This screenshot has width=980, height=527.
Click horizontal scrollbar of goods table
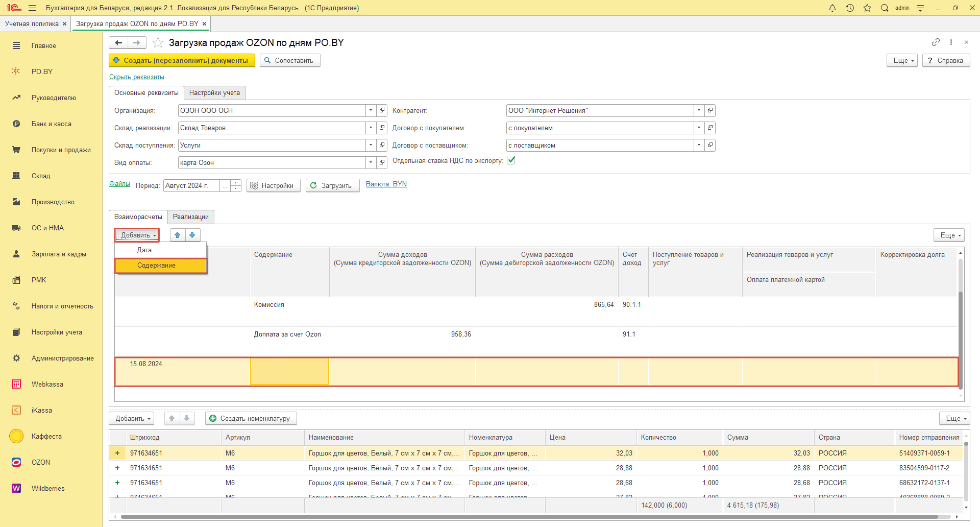click(x=528, y=517)
